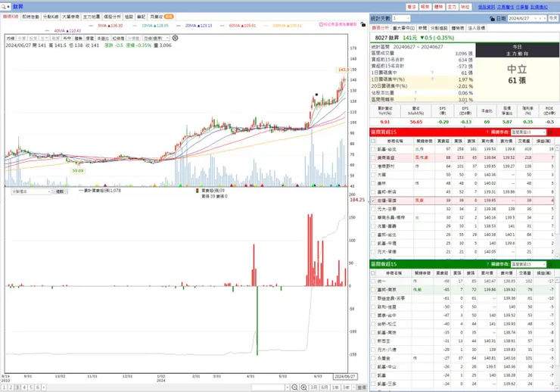Expand more page numbers after page 6
This screenshot has height=392, width=560.
pyautogui.click(x=44, y=387)
